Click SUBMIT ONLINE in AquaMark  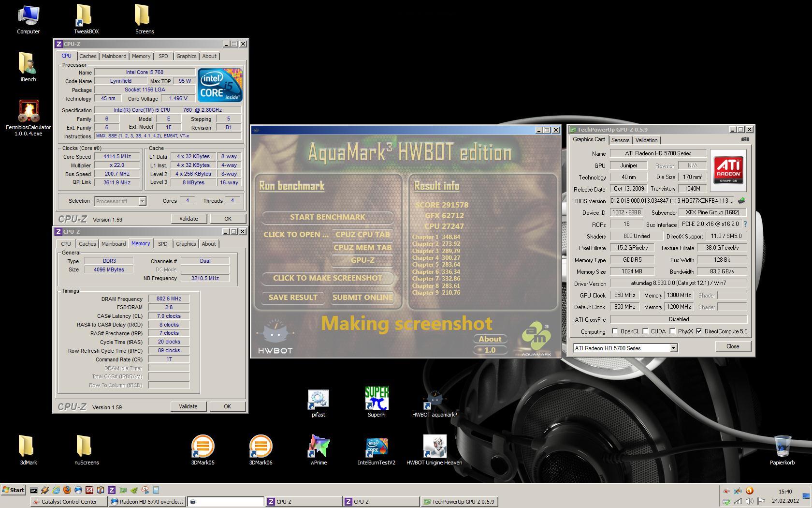pos(362,297)
